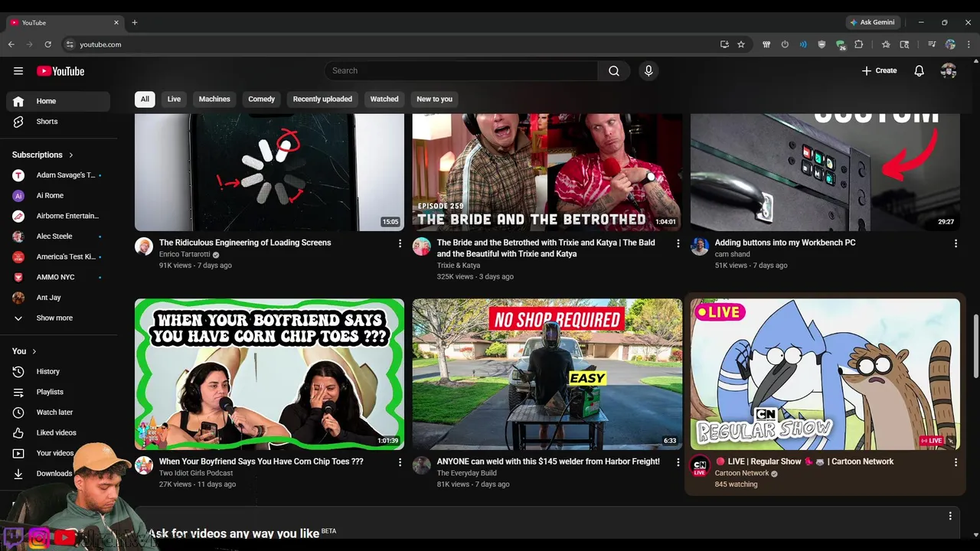Open Enrico Tartarotti channel link
Screen dimensions: 980x551
(185, 254)
